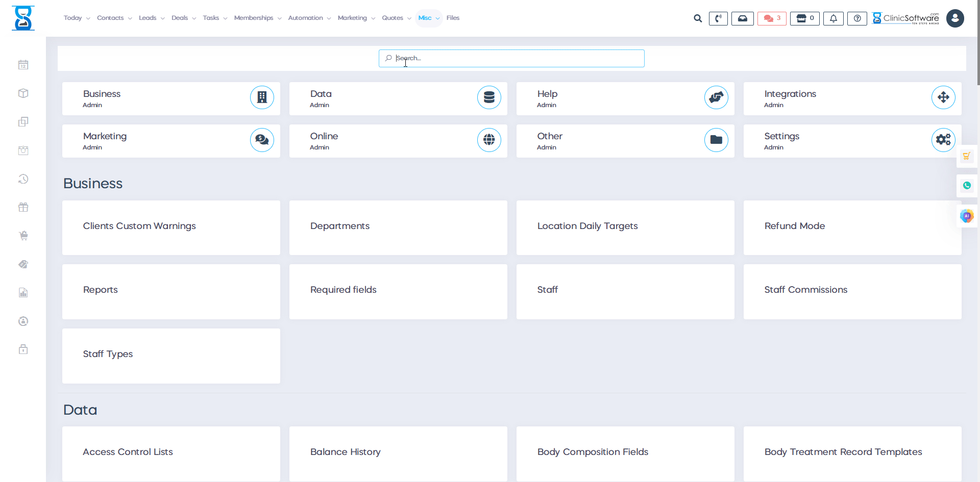
Task: Expand the Quotes dropdown
Action: [393, 18]
